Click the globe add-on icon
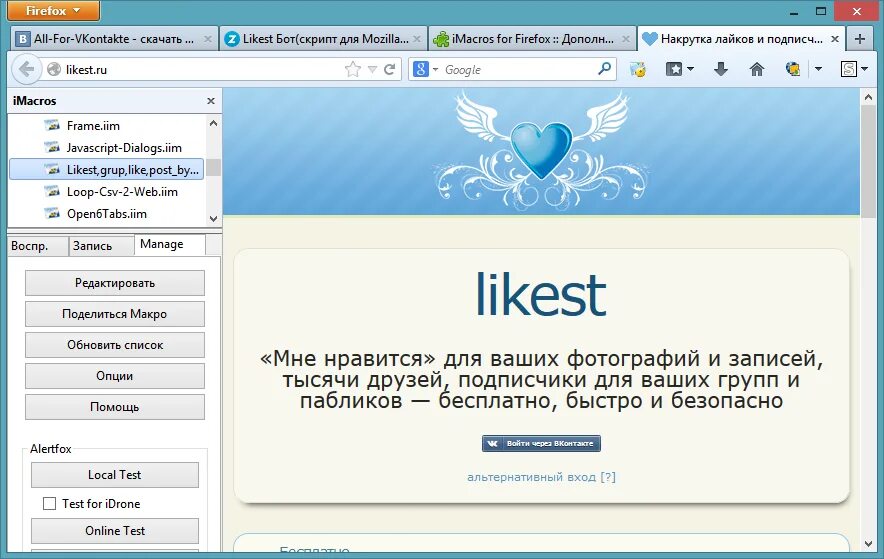884x559 pixels. [x=793, y=69]
